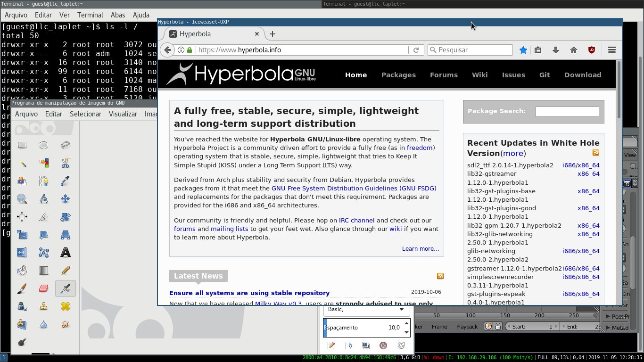Follow the GNU FSDG guidelines link
Image resolution: width=644 pixels, height=362 pixels.
click(354, 188)
